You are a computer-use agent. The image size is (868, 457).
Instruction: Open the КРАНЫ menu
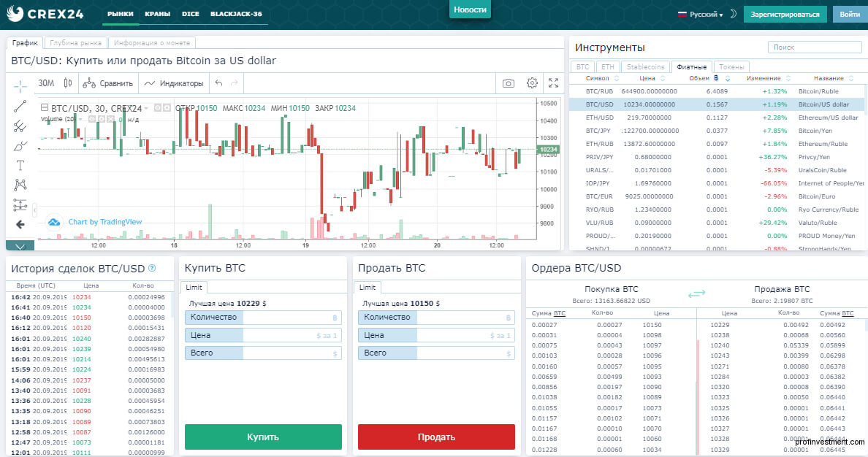pos(158,14)
